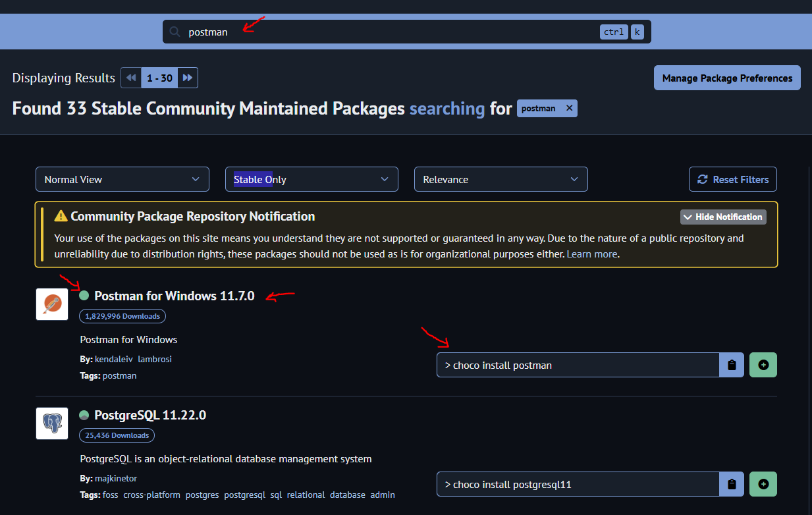Collapse notification with Hide Notification
The image size is (812, 515).
coord(723,217)
